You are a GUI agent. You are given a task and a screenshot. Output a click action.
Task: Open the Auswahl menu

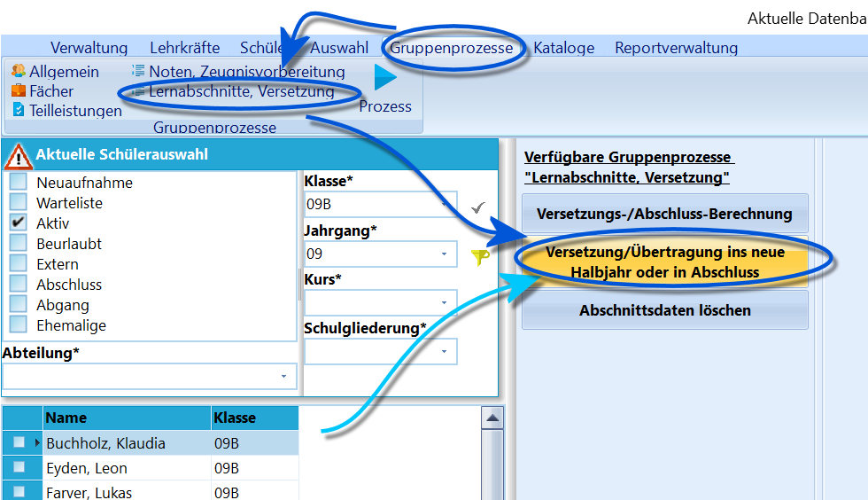pyautogui.click(x=339, y=48)
